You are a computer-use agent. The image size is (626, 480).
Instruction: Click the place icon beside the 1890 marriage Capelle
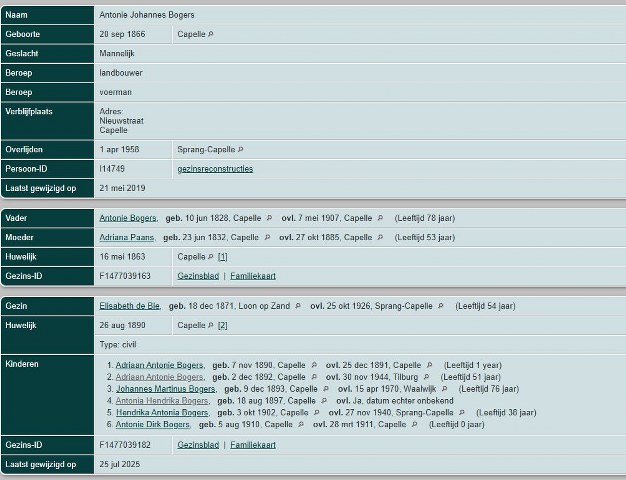click(x=211, y=325)
